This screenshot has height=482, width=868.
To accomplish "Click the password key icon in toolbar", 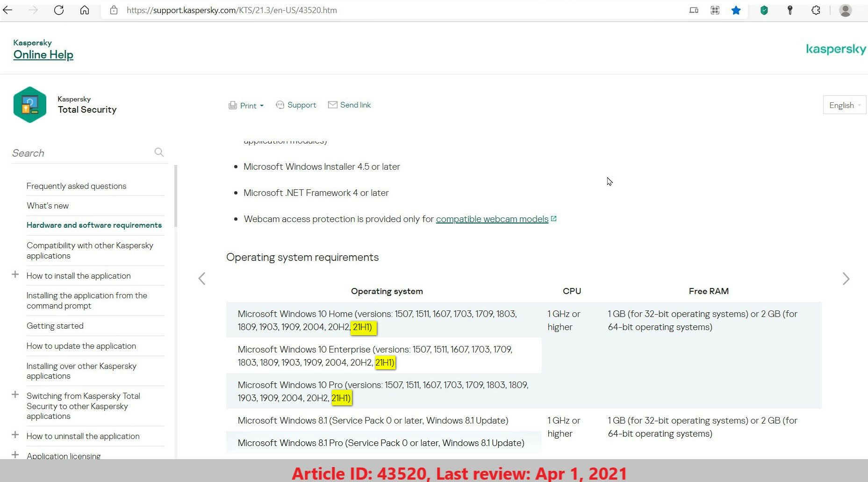I will pos(790,10).
